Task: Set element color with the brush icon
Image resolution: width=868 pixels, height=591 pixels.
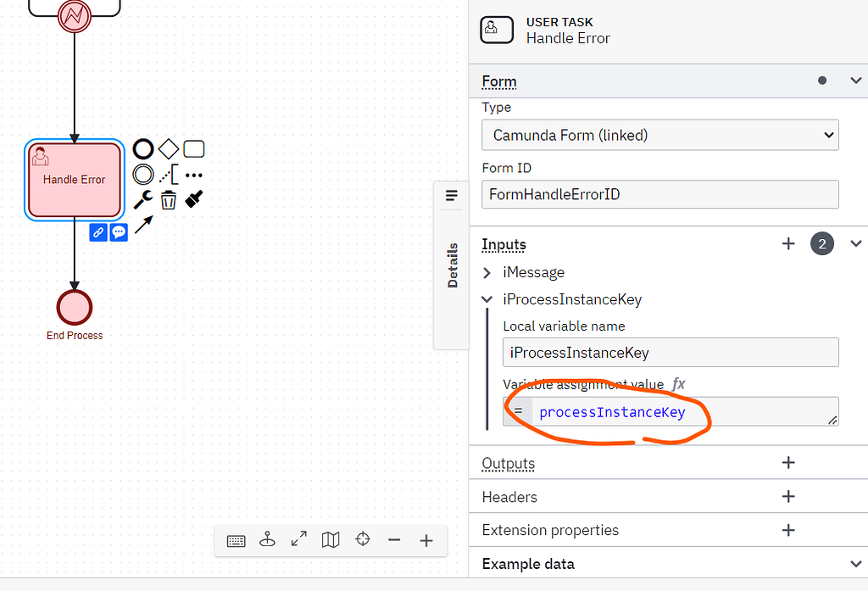Action: (x=193, y=199)
